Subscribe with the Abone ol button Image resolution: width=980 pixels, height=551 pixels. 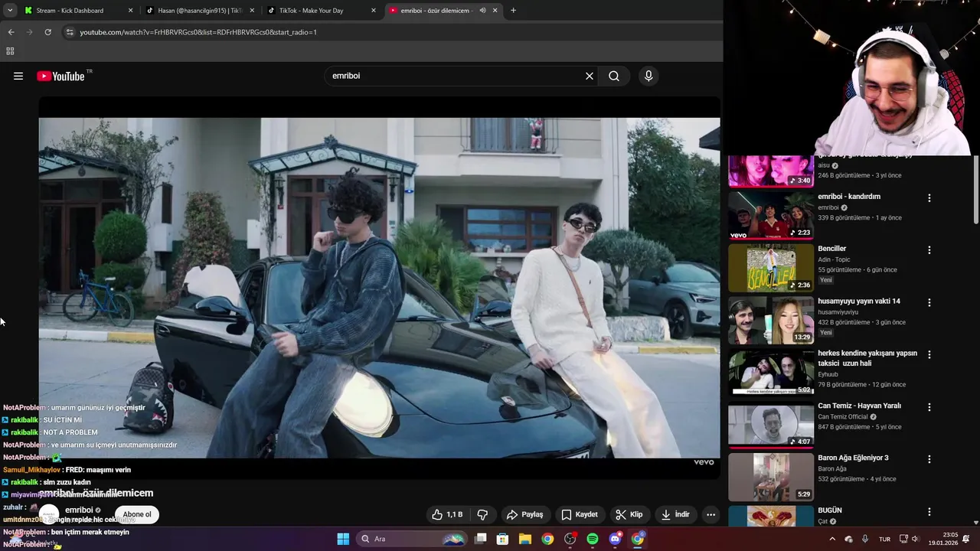coord(137,514)
